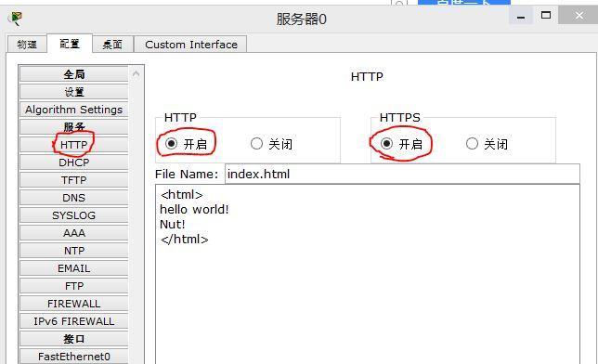Screen dimensions: 598x364
Task: Open the 设置 configuration page
Action: (74, 92)
